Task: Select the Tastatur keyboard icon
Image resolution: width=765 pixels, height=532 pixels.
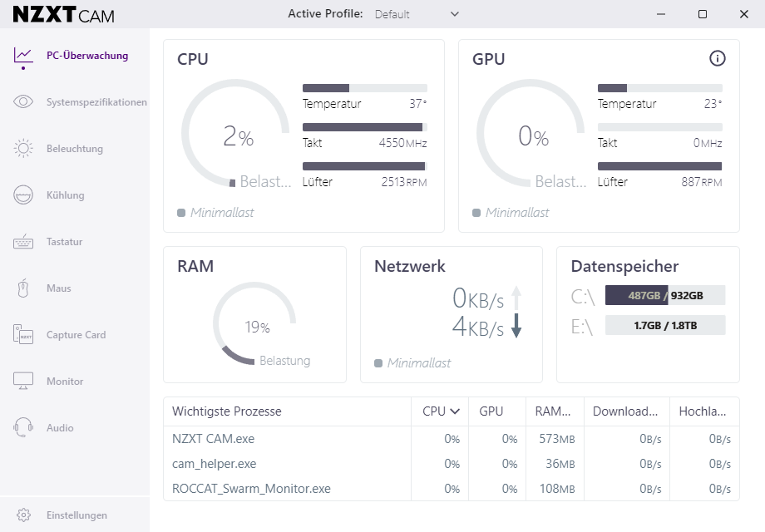Action: [x=23, y=242]
